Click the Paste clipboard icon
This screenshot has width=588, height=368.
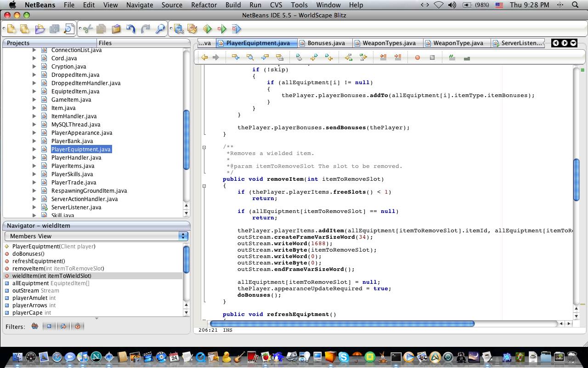pyautogui.click(x=116, y=29)
